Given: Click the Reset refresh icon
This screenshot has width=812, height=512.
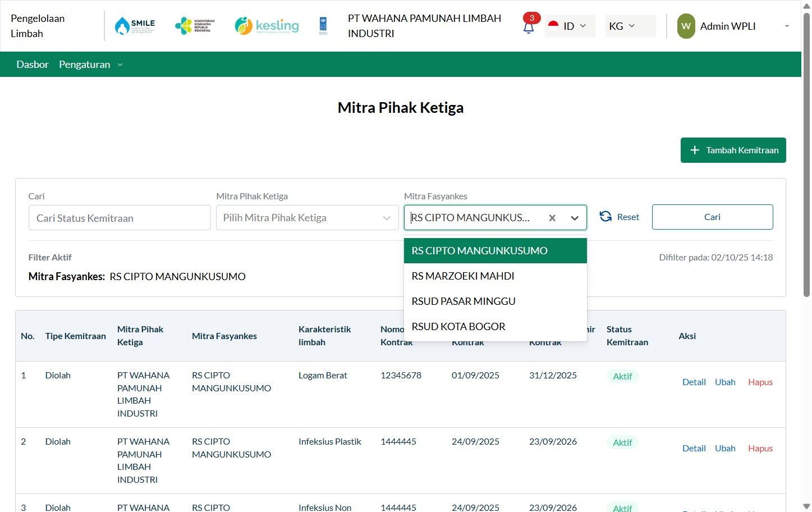Looking at the screenshot, I should (605, 217).
